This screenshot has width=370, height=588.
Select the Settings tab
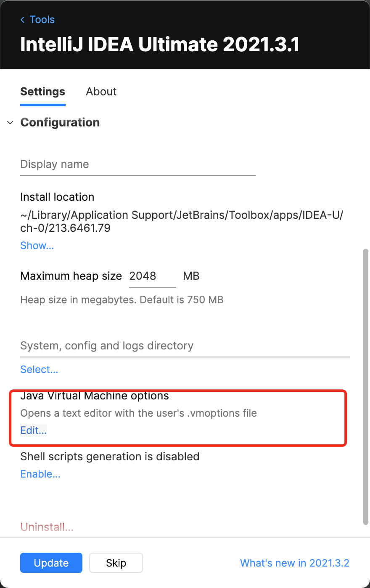click(43, 92)
